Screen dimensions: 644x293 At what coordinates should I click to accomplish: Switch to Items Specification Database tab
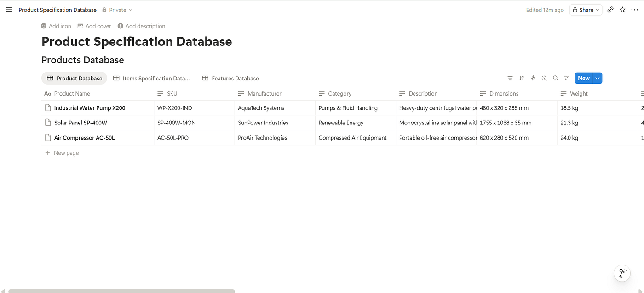click(x=151, y=78)
